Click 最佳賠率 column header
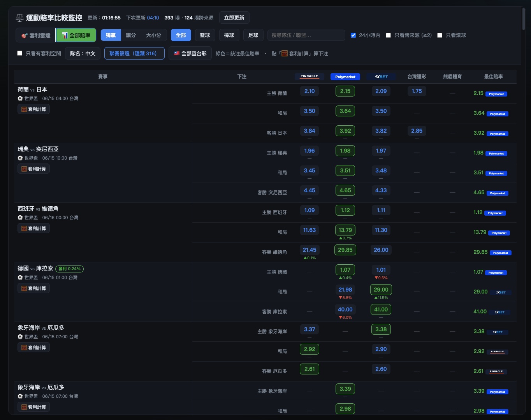 coord(493,77)
